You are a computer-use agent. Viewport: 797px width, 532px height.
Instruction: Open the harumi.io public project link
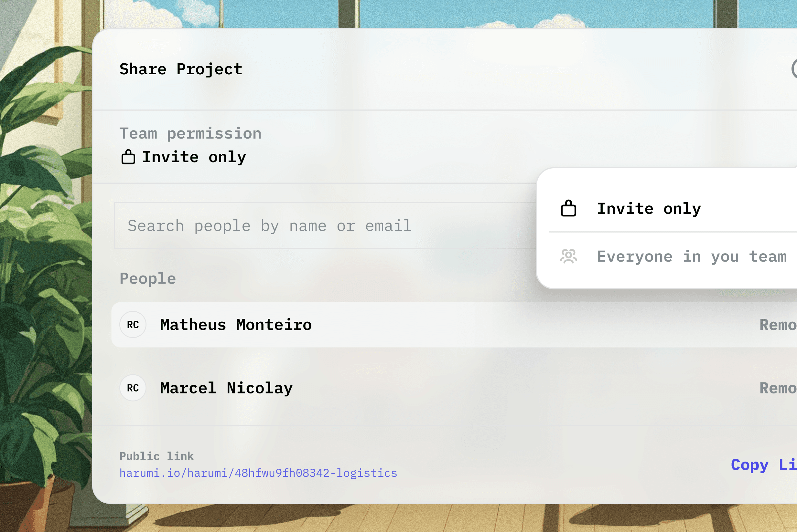(259, 473)
